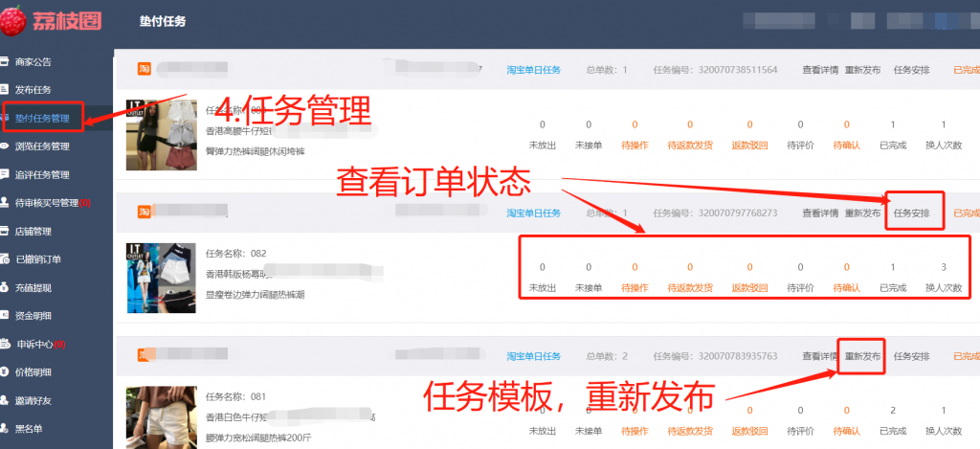Screen dimensions: 980x449
Task: Click the 待审核买号管理 person icon
Action: click(4, 203)
